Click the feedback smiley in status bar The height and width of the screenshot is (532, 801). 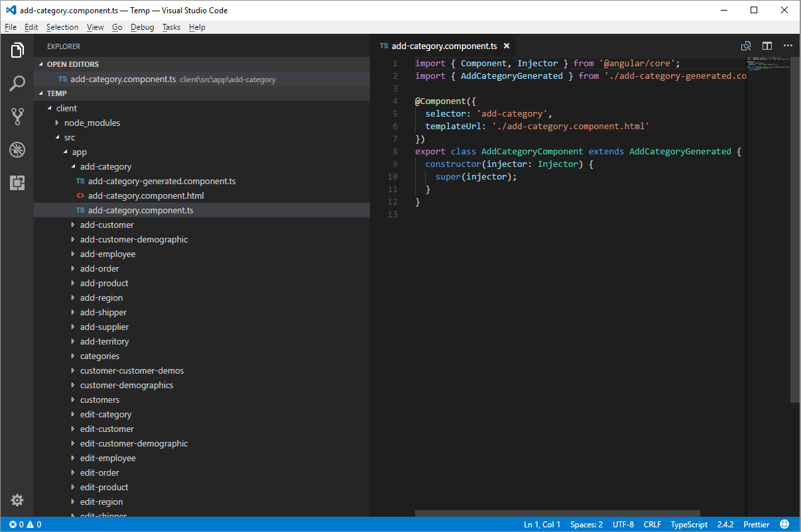coord(785,524)
